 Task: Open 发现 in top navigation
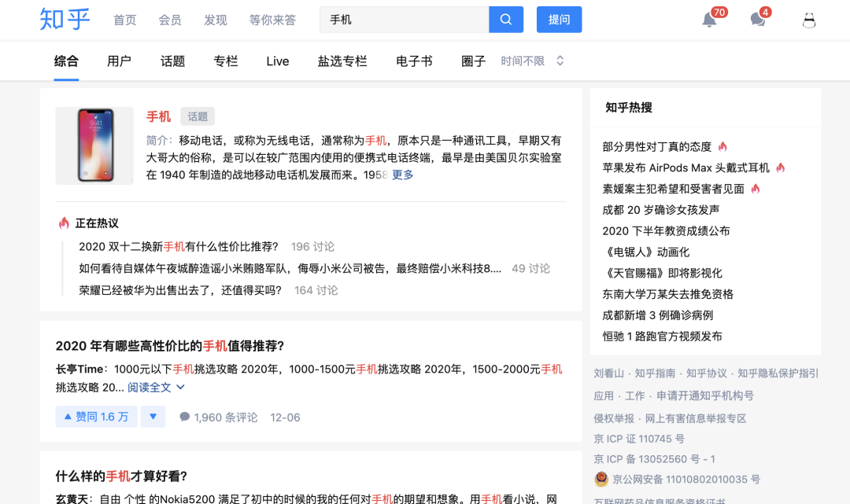click(x=215, y=20)
